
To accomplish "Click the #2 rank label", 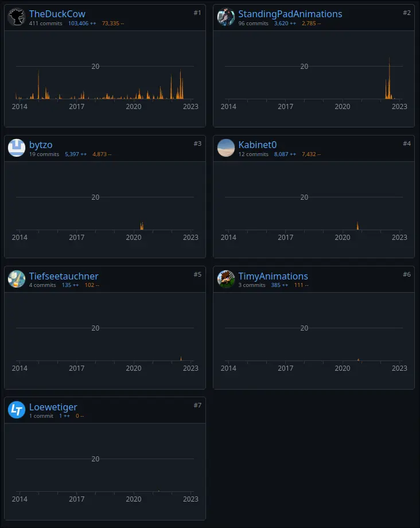I will (407, 13).
